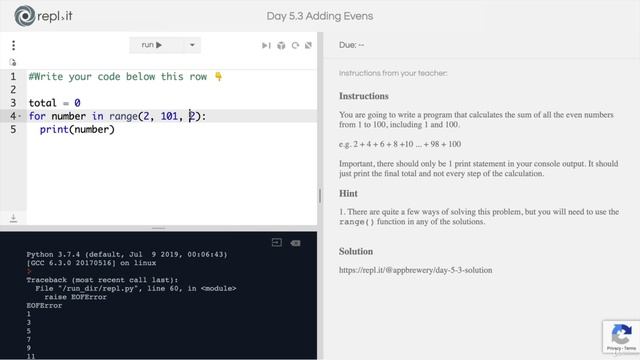Screen dimensions: 640x360
Task: Click the repl.it logo
Action: [x=43, y=16]
